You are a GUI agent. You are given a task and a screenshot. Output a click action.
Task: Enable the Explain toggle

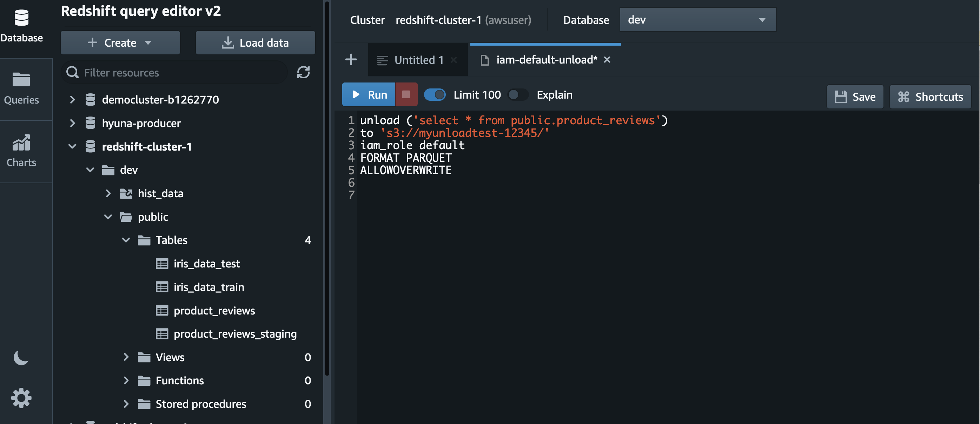(x=518, y=95)
